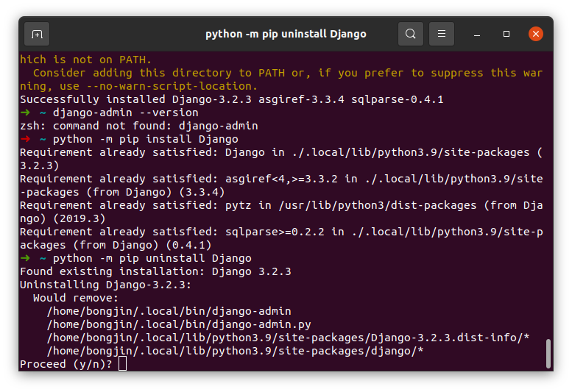Click the cursor after 'Proceed (y/n)?'
Viewport: 572px width, 392px height.
pyautogui.click(x=122, y=363)
